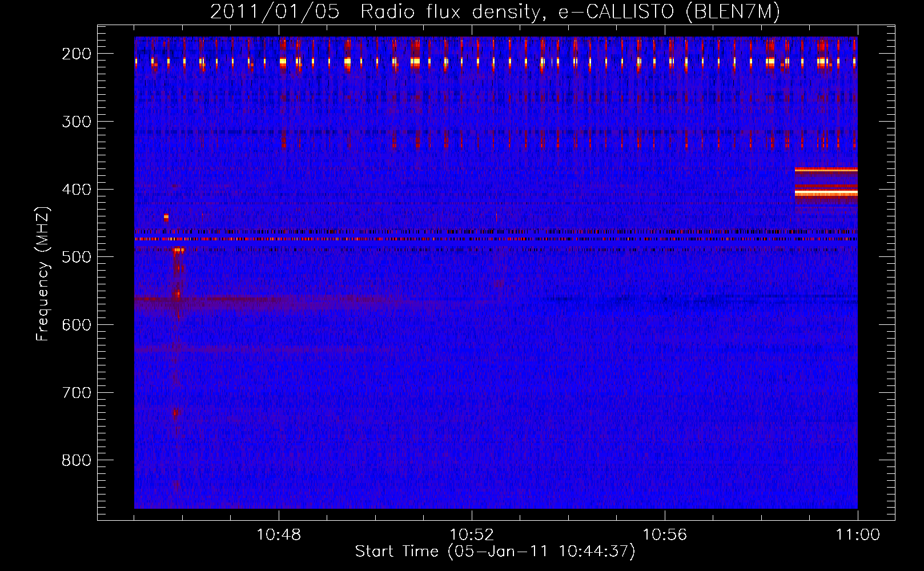Click the 10:48 time tick label
924x571 pixels.
pos(279,535)
